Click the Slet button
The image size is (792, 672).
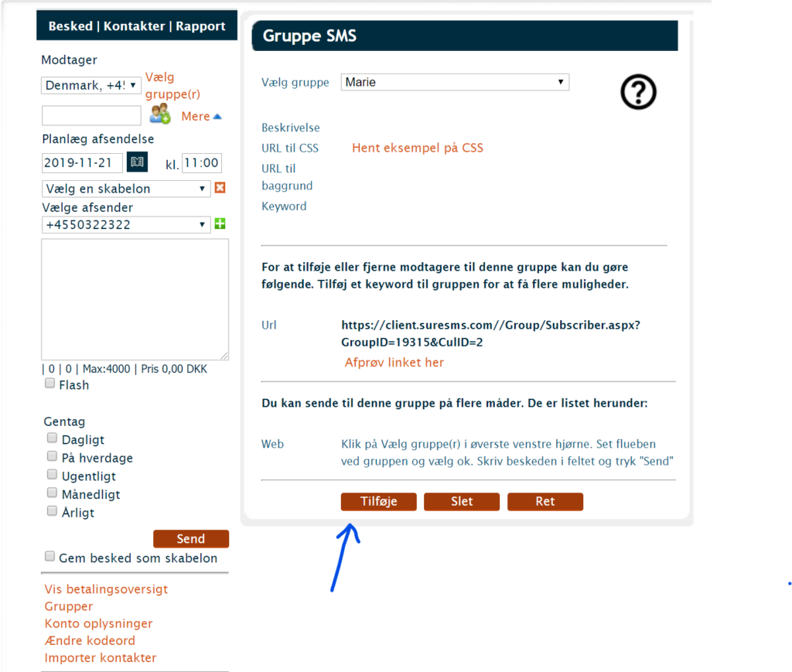click(462, 502)
